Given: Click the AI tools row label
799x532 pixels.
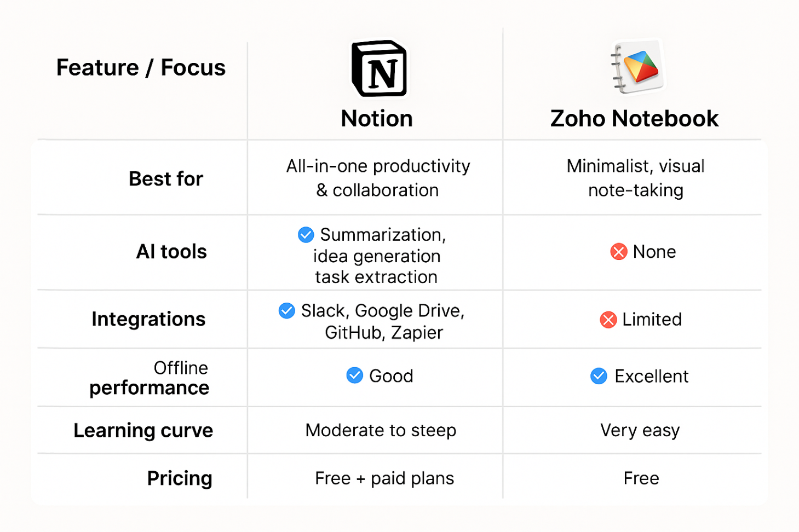Looking at the screenshot, I should pos(171,252).
